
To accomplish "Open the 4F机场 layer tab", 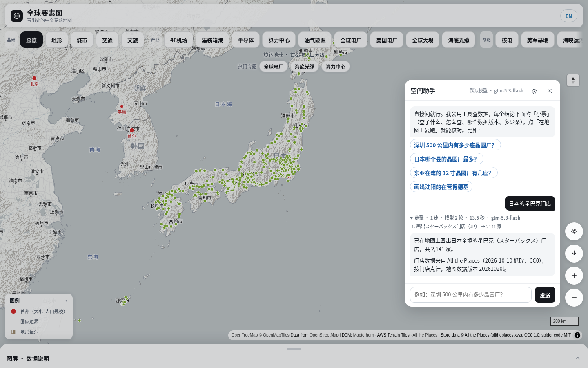I will click(x=178, y=40).
